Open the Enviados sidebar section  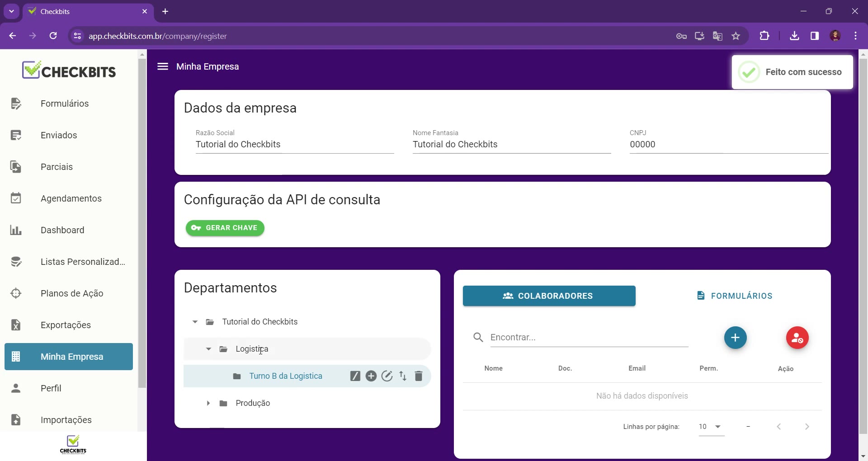(69, 135)
